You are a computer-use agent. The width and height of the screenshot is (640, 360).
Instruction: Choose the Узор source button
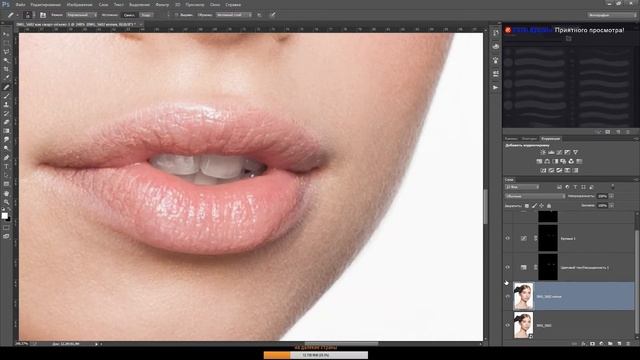[146, 15]
